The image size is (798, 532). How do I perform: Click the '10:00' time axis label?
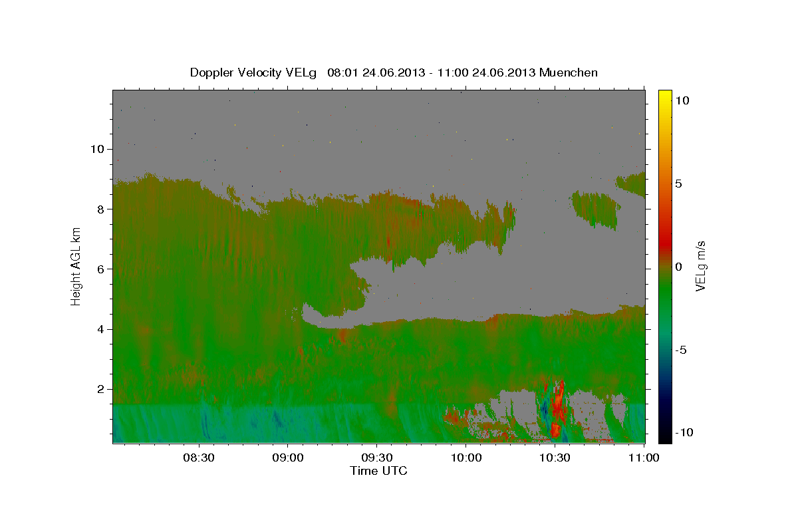tap(466, 458)
